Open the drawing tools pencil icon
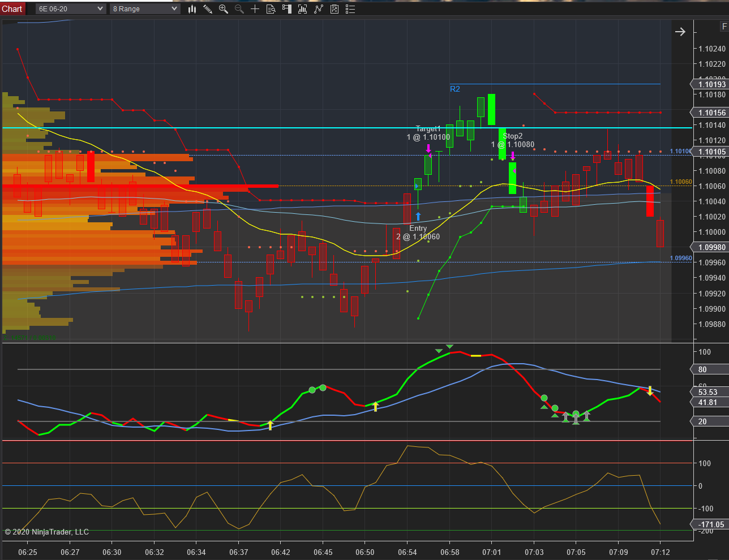 pyautogui.click(x=208, y=8)
